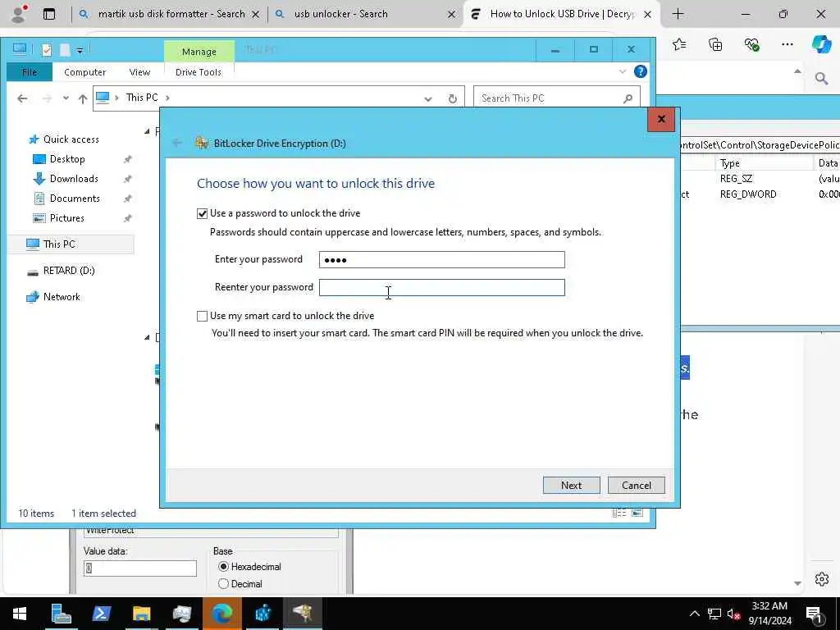Click Next in BitLocker dialog
The width and height of the screenshot is (840, 630).
571,486
